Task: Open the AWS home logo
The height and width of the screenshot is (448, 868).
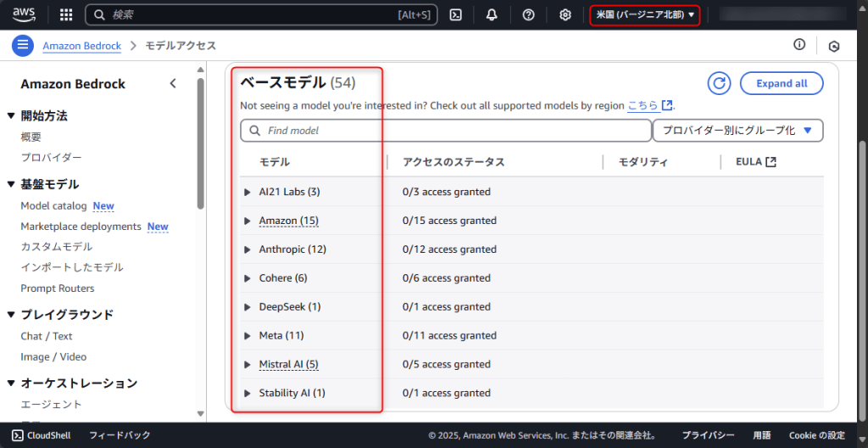Action: pos(25,14)
